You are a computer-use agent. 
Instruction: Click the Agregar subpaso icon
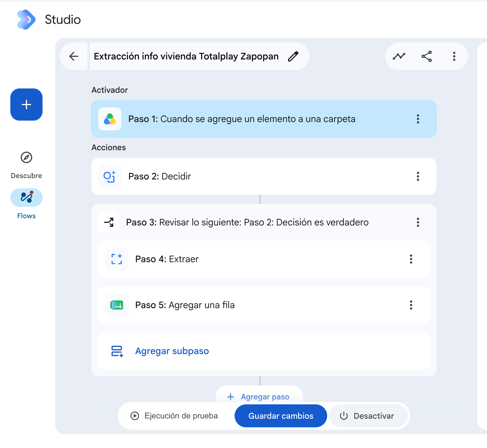click(117, 351)
